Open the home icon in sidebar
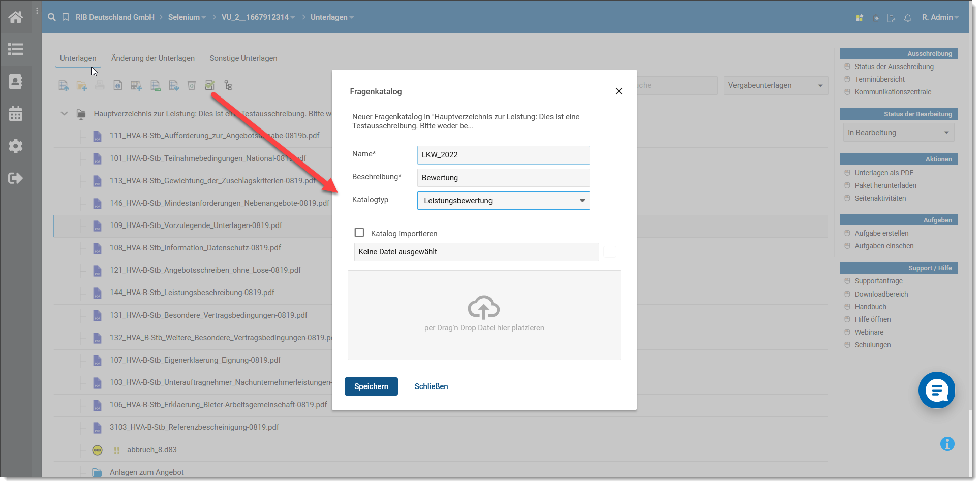Viewport: 980px width, 485px height. (x=15, y=17)
